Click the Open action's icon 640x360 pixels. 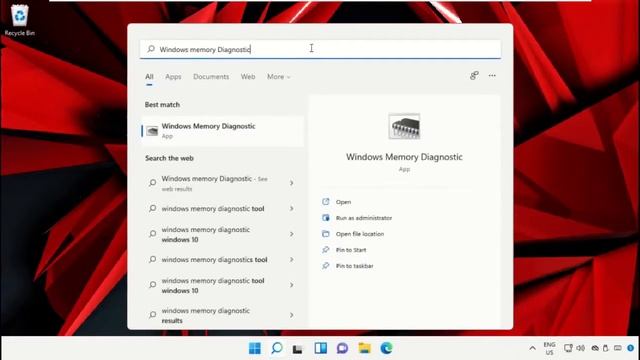(x=326, y=202)
